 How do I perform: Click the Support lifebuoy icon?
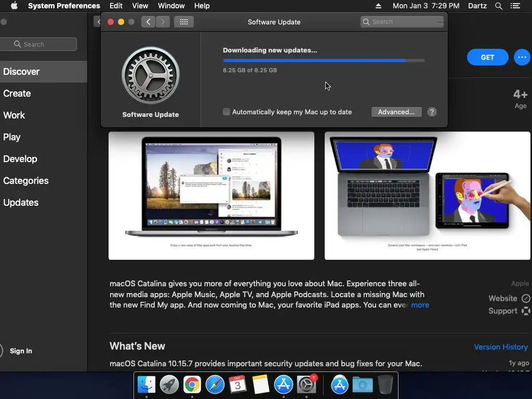tap(526, 311)
